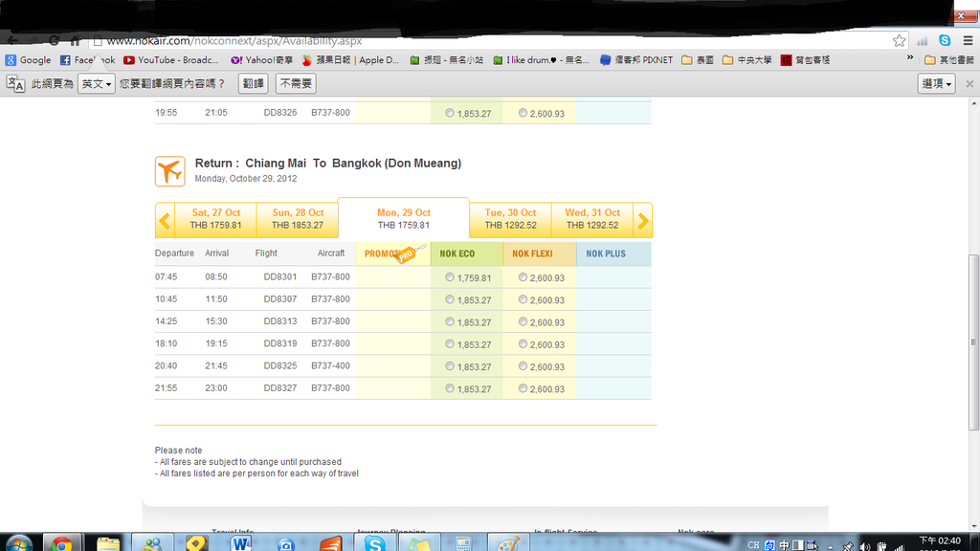Open the 背包客棧 bookmark

[x=806, y=60]
